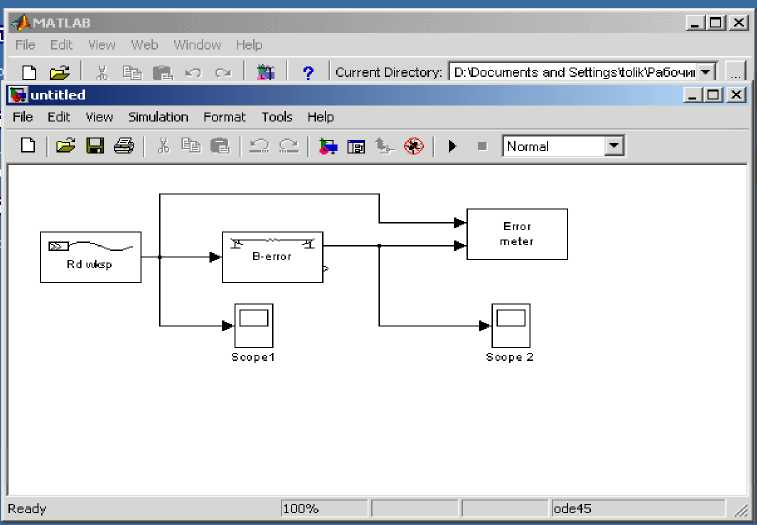This screenshot has height=525, width=757.
Task: Stop simulation button
Action: click(x=482, y=146)
